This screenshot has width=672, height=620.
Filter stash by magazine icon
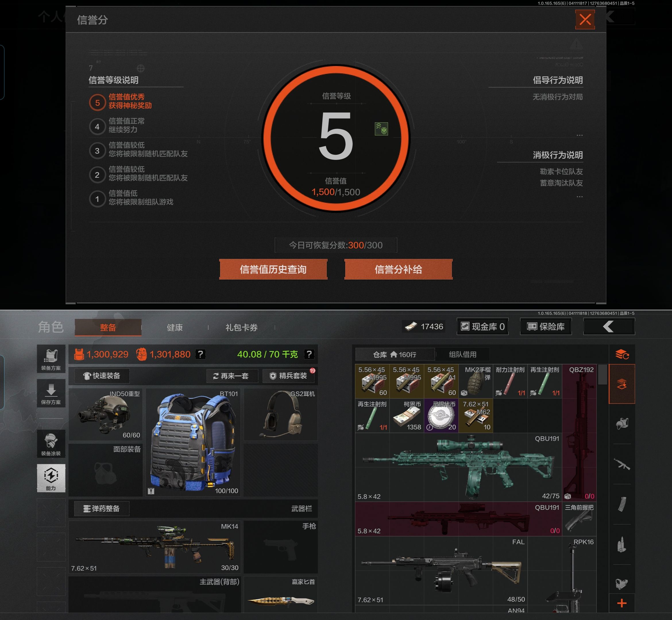tap(622, 504)
